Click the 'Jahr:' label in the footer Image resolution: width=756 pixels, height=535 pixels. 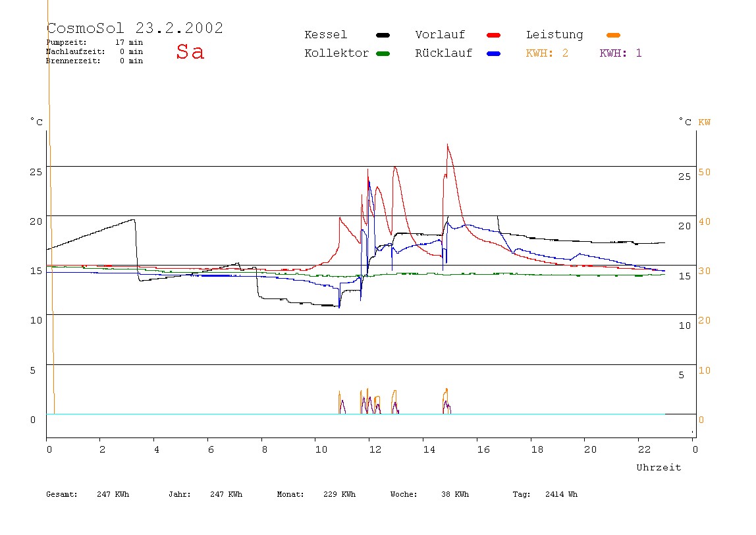tap(179, 494)
